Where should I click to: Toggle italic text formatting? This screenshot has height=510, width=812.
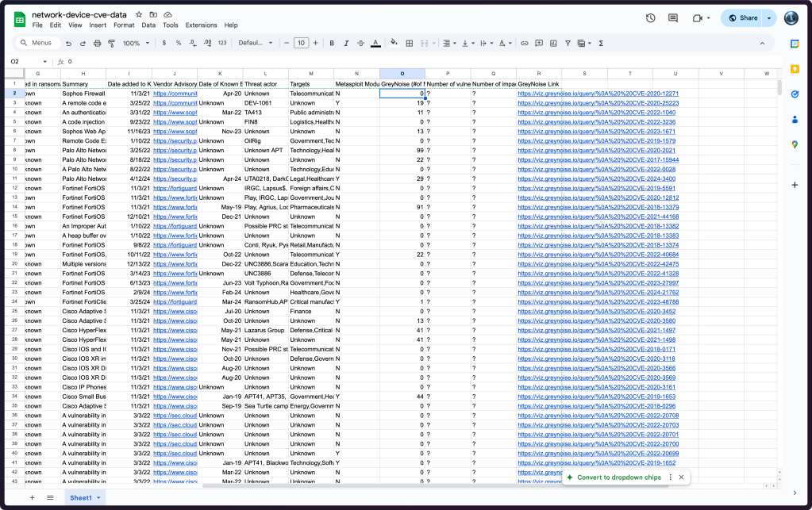point(346,43)
